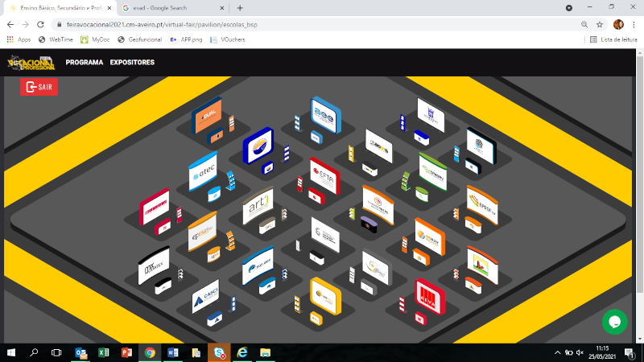Close the 'esad - Google Search' tab
The width and height of the screenshot is (644, 362).
pyautogui.click(x=222, y=8)
